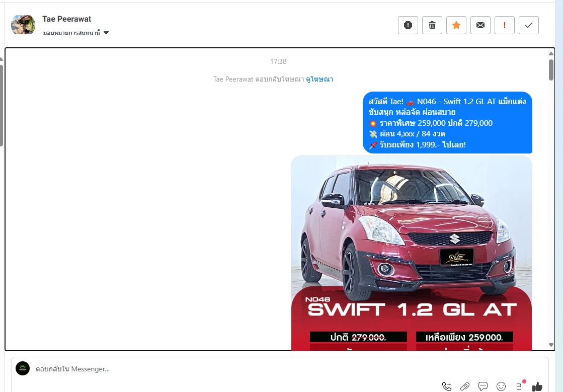Open payment baht icon

coord(519,386)
